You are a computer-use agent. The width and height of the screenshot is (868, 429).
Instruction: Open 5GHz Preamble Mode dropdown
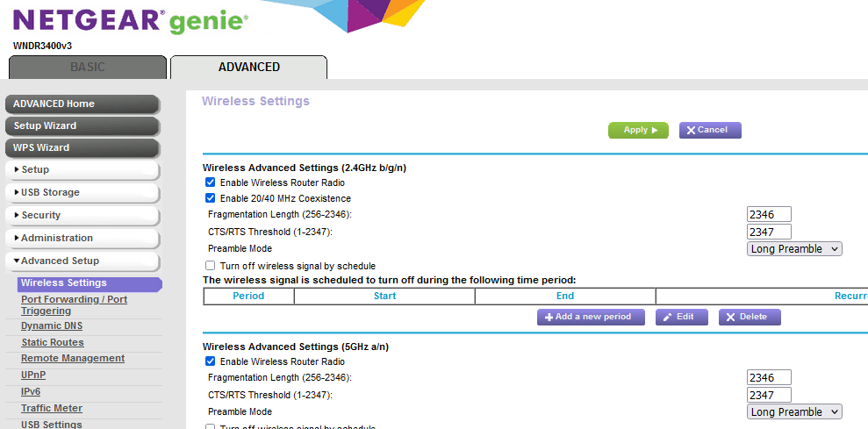[x=794, y=412]
